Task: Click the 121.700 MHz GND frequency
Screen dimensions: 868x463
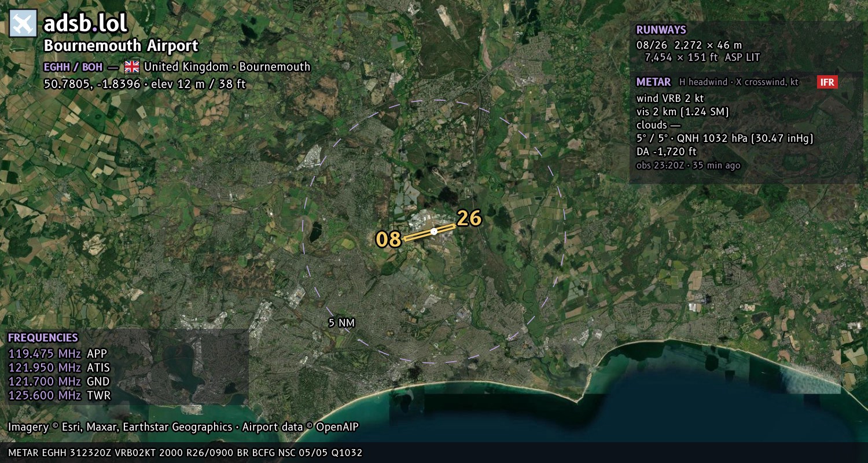Action: [x=59, y=381]
